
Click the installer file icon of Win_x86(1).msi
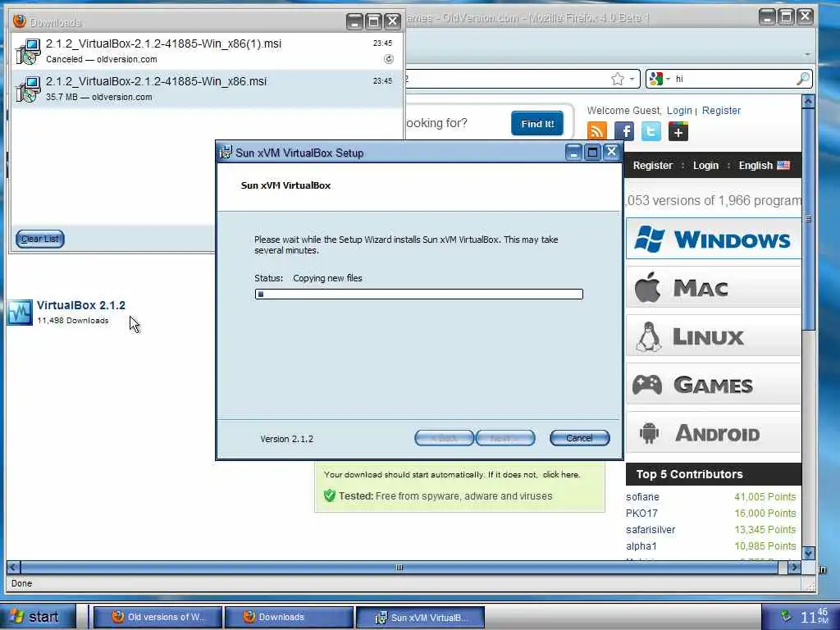(28, 52)
